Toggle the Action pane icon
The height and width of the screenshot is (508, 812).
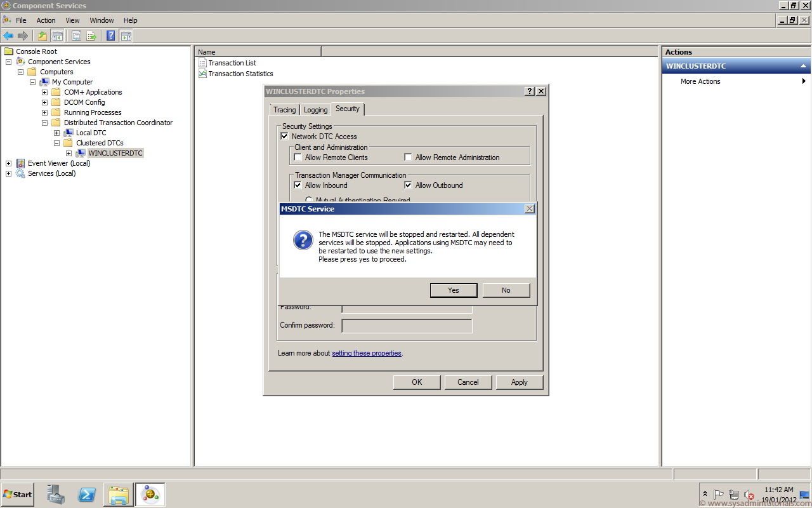[x=126, y=36]
